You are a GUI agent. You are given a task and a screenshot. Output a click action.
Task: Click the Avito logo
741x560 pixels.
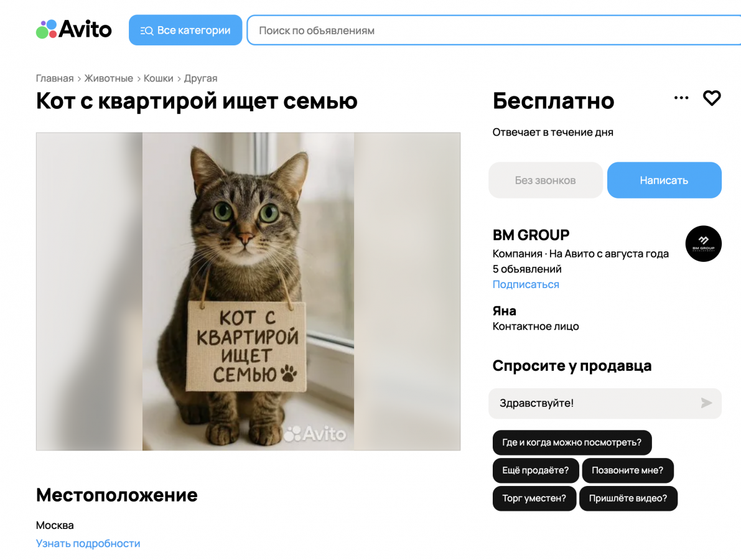coord(73,29)
